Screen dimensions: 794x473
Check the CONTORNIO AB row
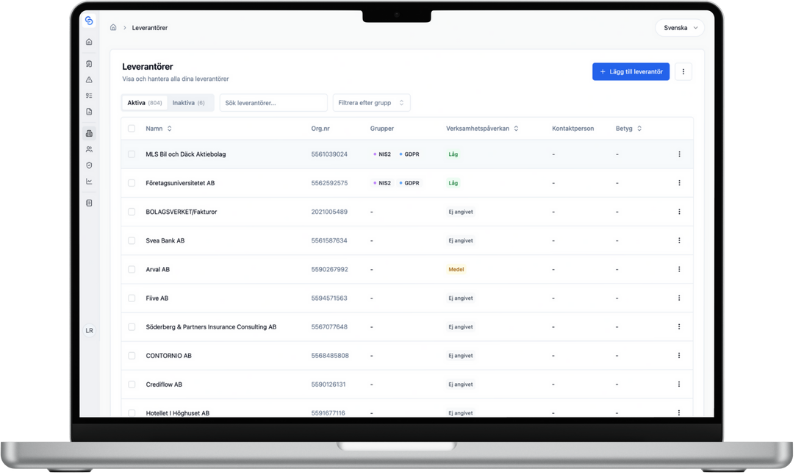132,356
